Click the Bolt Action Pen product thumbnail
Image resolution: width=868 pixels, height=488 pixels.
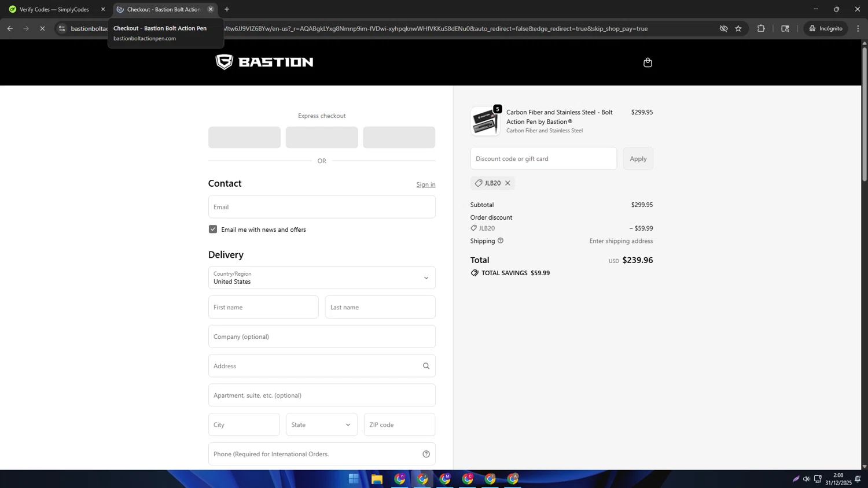tap(485, 121)
